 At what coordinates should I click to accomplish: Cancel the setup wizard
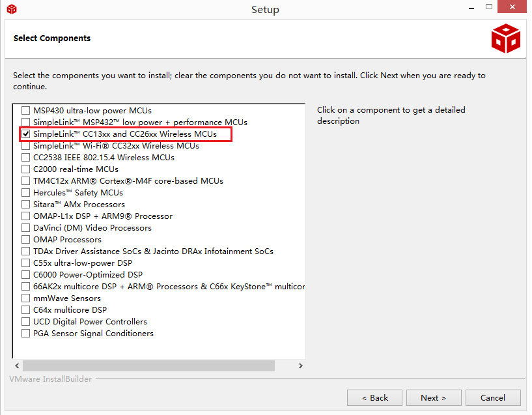[493, 397]
